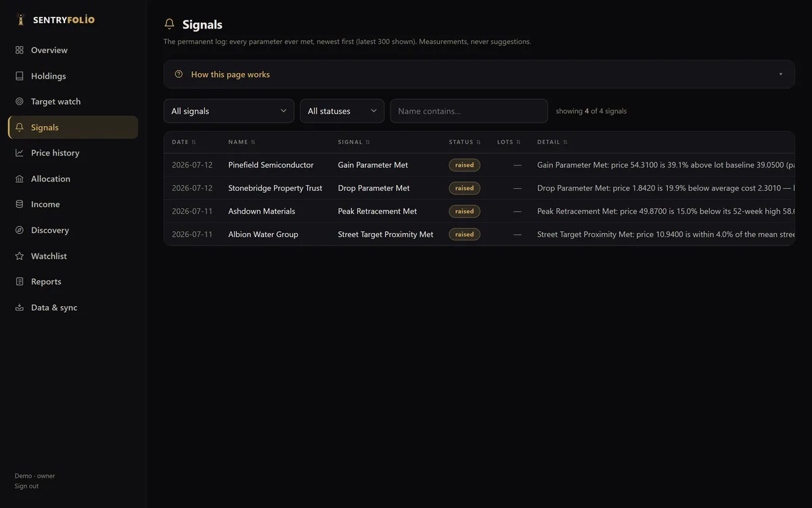Click the 'Name contains...' filter field
This screenshot has width=812, height=508.
[x=469, y=111]
